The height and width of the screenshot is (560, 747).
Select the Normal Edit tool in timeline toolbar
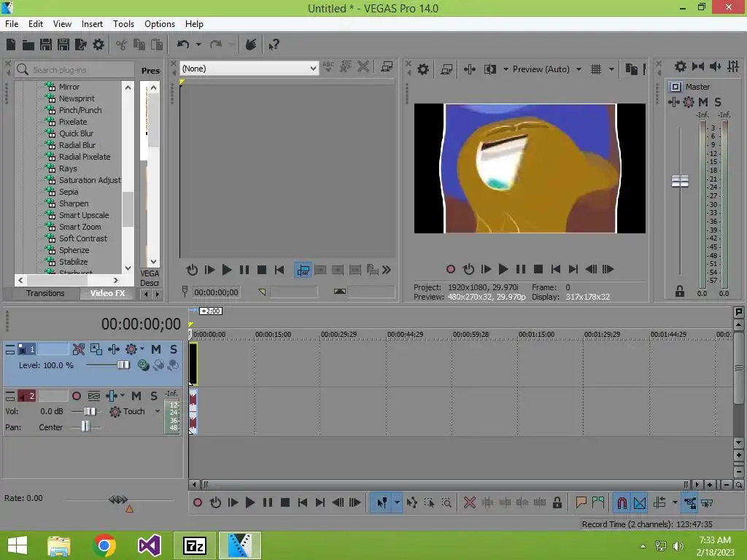(x=382, y=503)
